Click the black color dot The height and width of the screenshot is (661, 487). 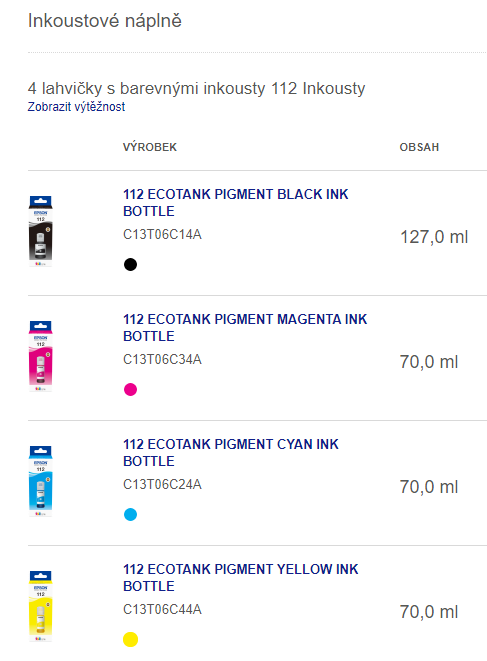tap(130, 265)
